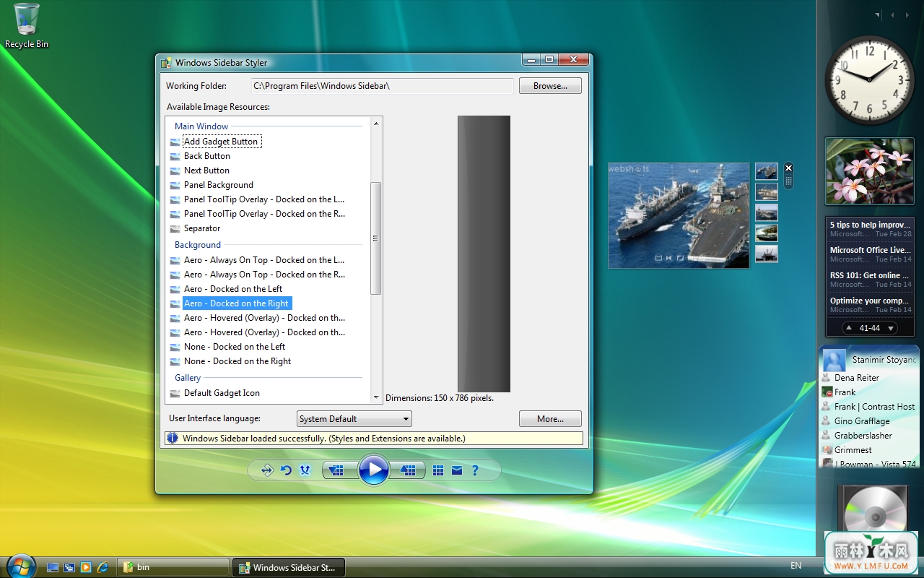Click the resource list scroll down arrow
The width and height of the screenshot is (924, 578).
[376, 397]
